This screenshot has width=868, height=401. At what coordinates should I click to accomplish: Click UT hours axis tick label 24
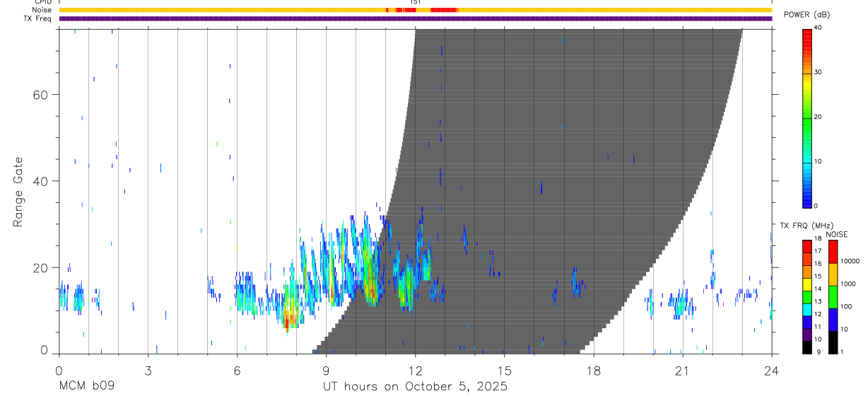(x=771, y=370)
